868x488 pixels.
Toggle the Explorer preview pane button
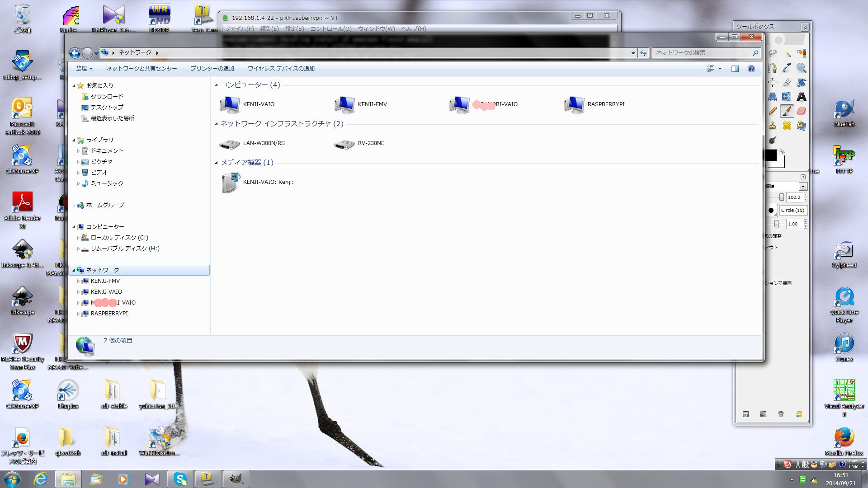[x=735, y=69]
